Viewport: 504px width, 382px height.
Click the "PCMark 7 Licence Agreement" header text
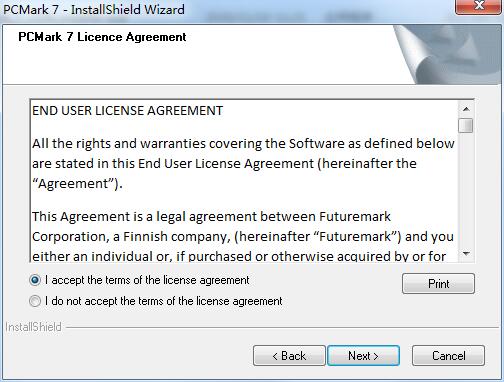click(x=102, y=37)
